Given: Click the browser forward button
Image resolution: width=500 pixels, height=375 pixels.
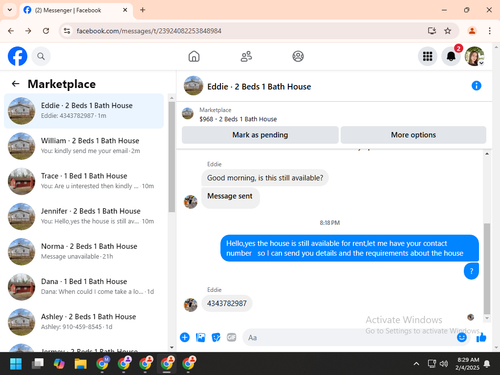Looking at the screenshot, I should coord(28,31).
